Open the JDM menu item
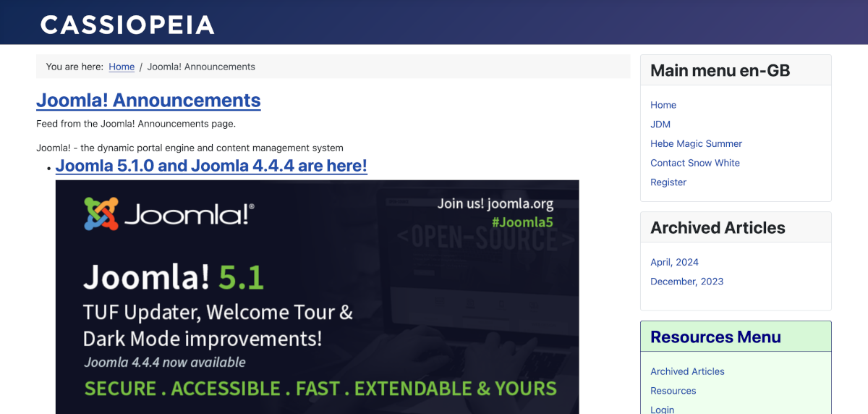 660,124
